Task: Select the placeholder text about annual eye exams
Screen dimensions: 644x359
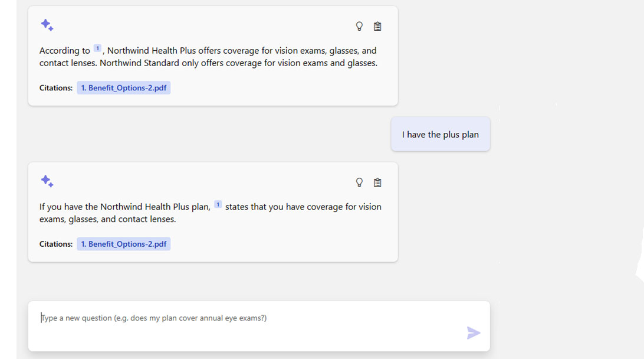Action: pos(153,318)
